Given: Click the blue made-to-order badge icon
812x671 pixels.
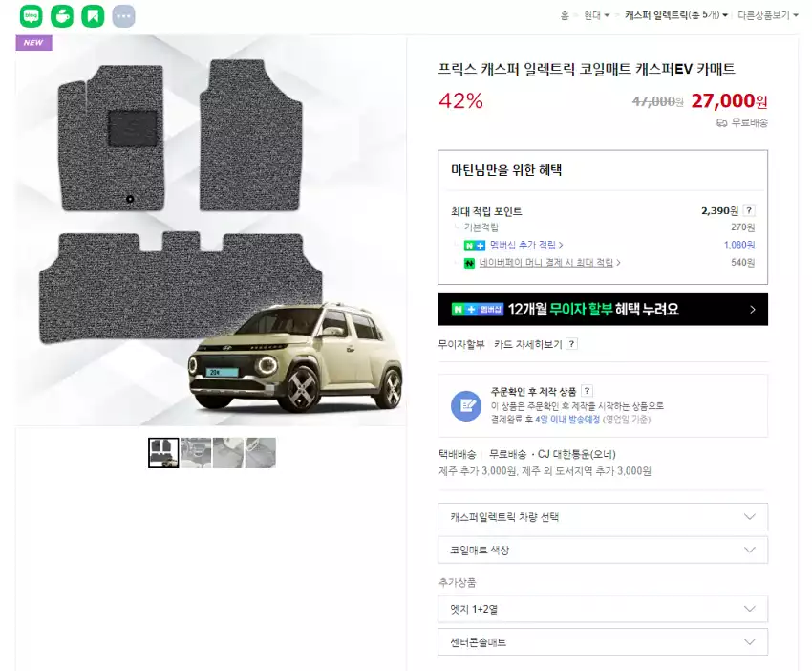Looking at the screenshot, I should pyautogui.click(x=465, y=406).
